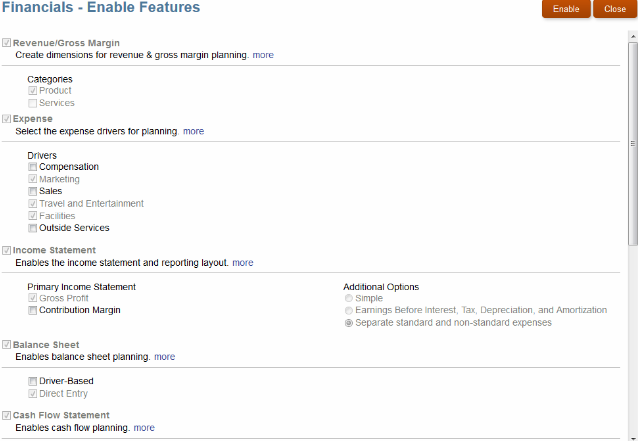Open 'more' link for Revenue/Gross Margin

(263, 55)
